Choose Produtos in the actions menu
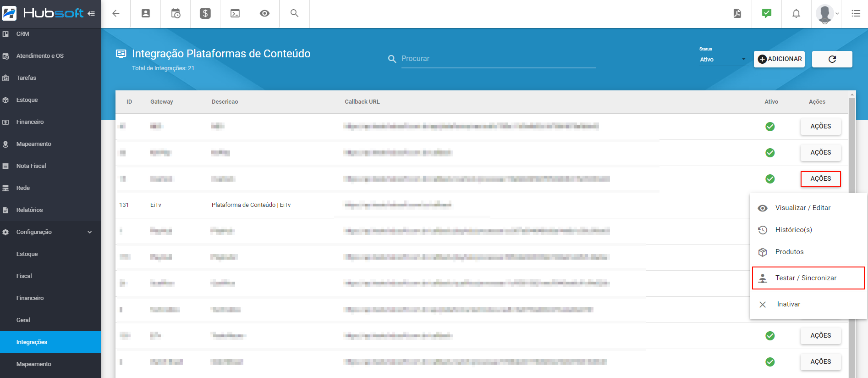Screen dimensions: 868x378 (x=808, y=252)
